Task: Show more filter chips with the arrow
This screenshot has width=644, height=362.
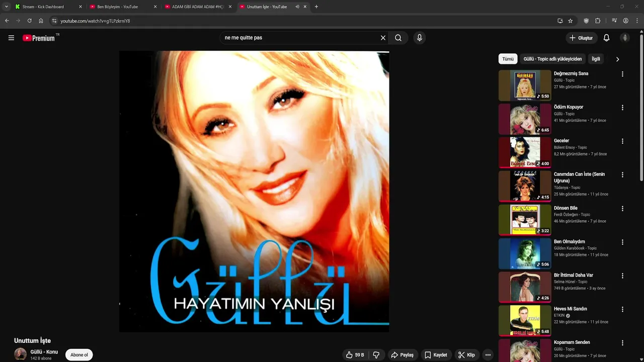Action: point(617,59)
